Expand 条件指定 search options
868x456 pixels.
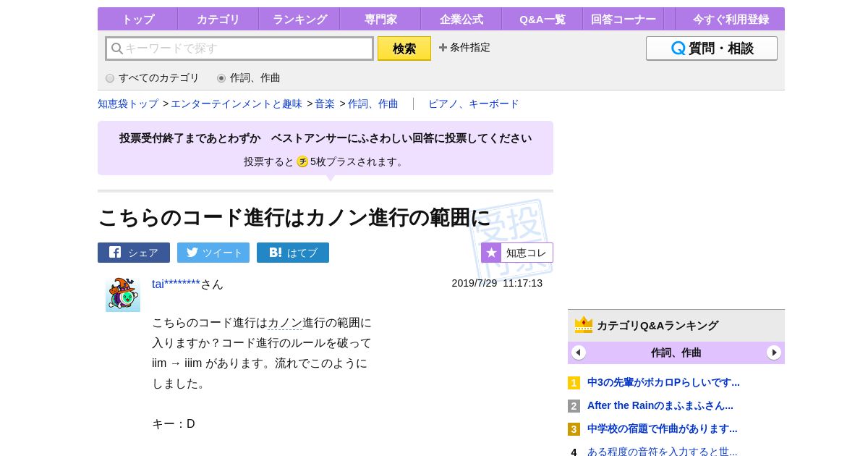click(x=464, y=47)
